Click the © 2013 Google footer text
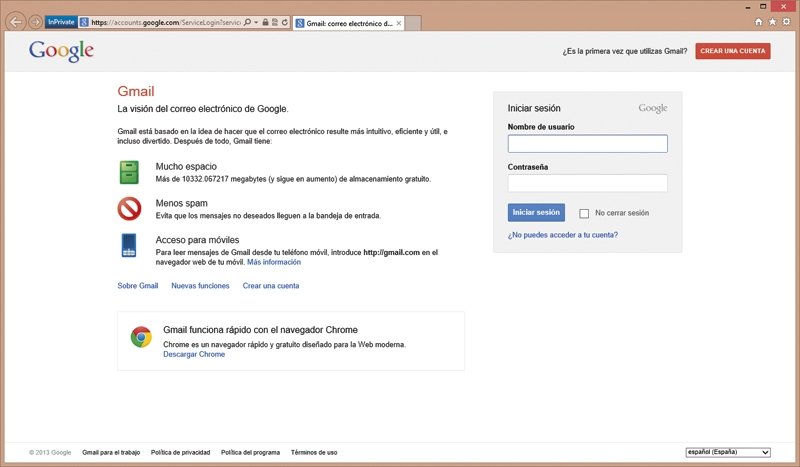This screenshot has height=467, width=800. (50, 452)
